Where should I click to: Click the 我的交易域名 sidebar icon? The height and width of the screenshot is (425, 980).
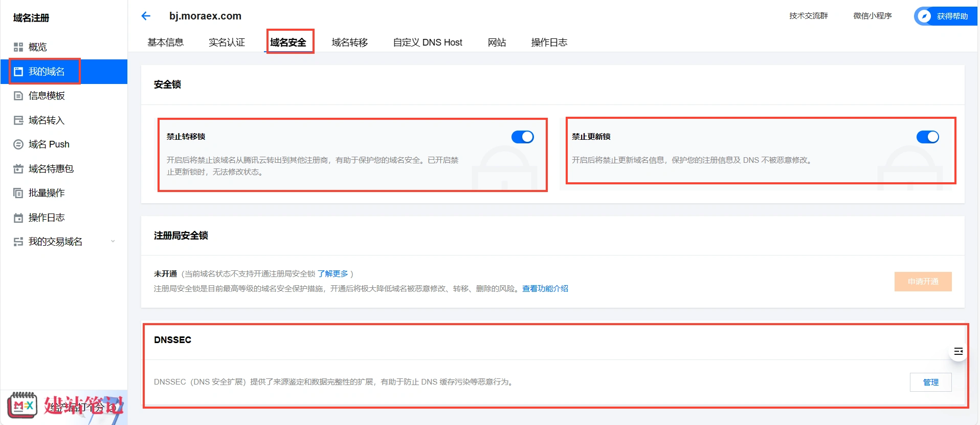(18, 242)
